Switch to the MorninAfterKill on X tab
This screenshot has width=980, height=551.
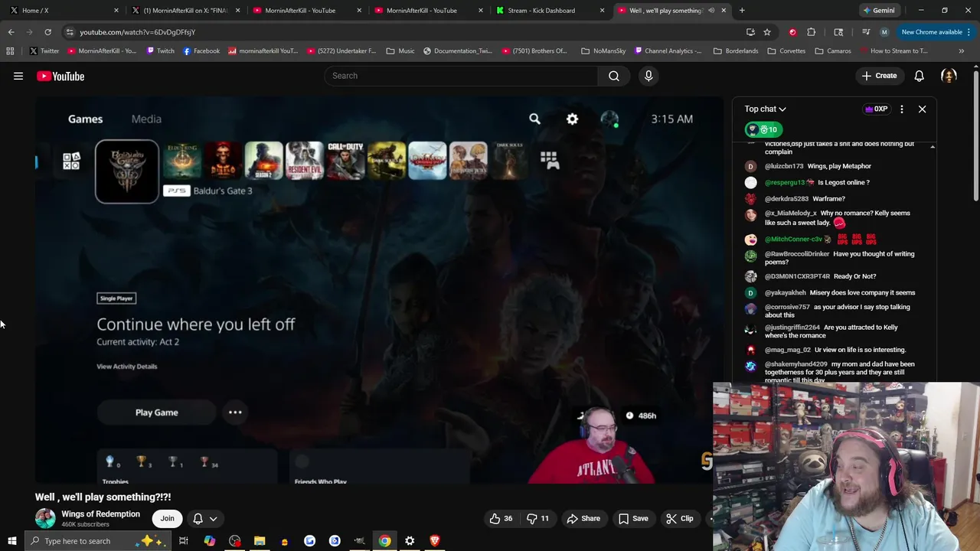pyautogui.click(x=184, y=11)
